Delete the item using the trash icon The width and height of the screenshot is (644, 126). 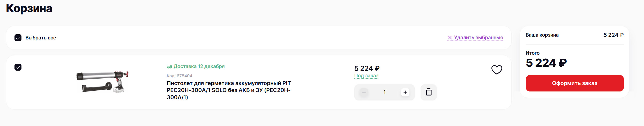pos(429,92)
